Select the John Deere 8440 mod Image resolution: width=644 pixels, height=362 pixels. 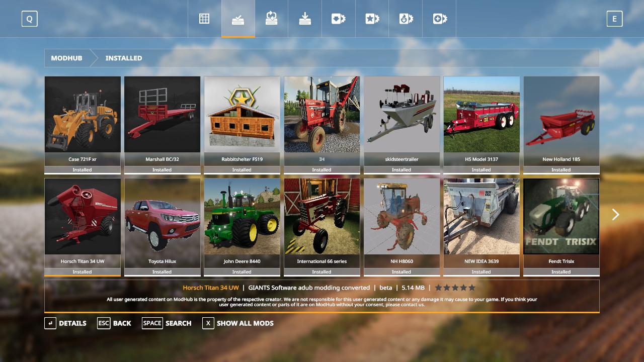pyautogui.click(x=242, y=217)
